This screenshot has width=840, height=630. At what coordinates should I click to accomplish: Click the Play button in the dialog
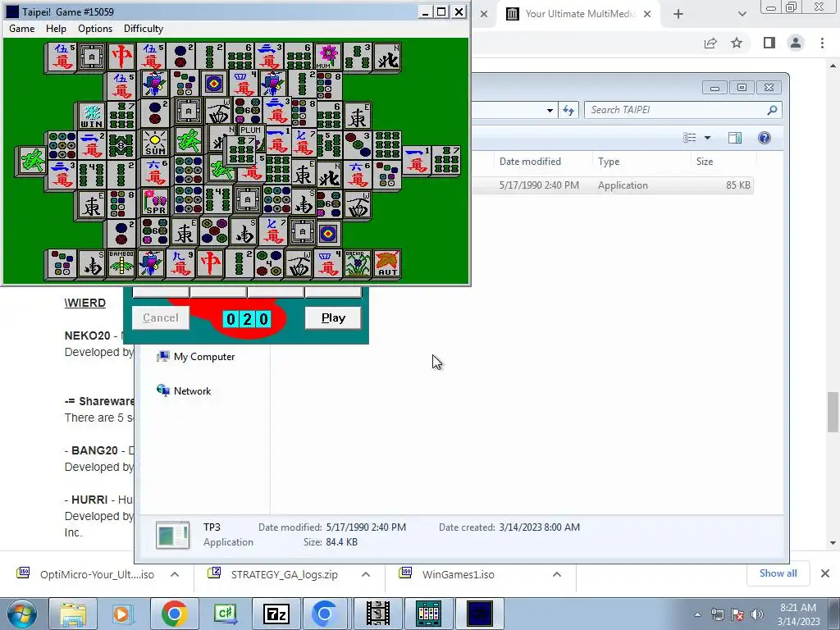[x=333, y=317]
